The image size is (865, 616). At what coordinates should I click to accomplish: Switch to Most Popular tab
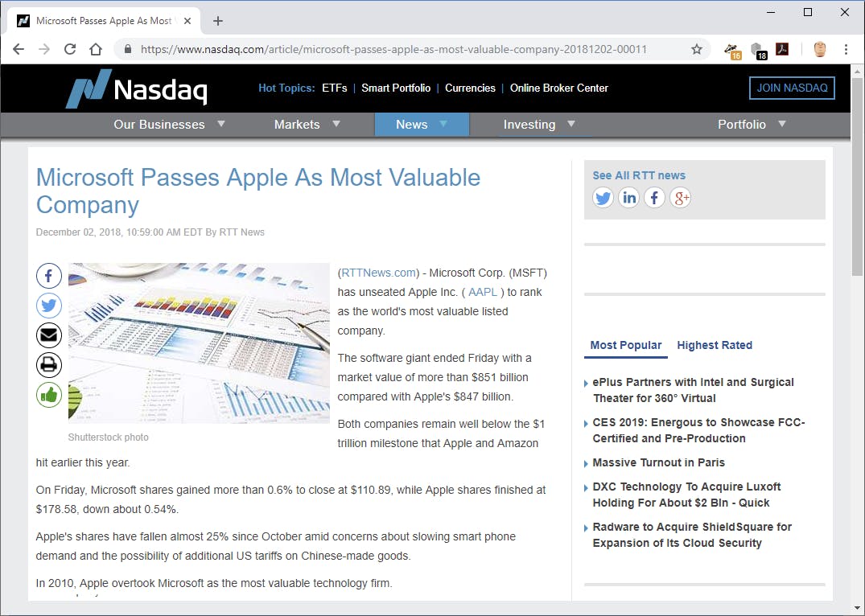click(x=625, y=345)
